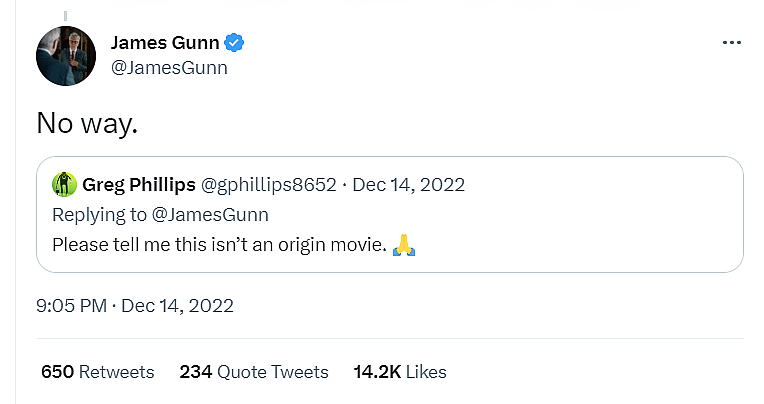Open the three-dot more options menu
Screen dimensions: 764x404
pyautogui.click(x=731, y=43)
